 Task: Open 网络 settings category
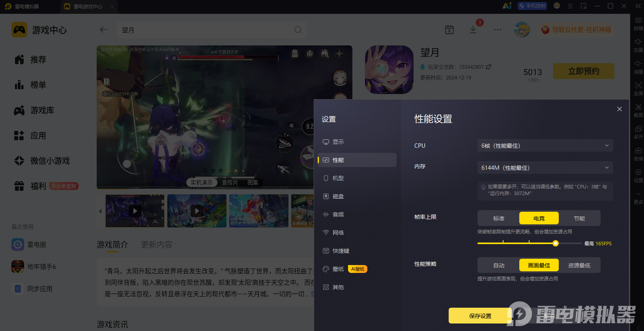coord(357,233)
